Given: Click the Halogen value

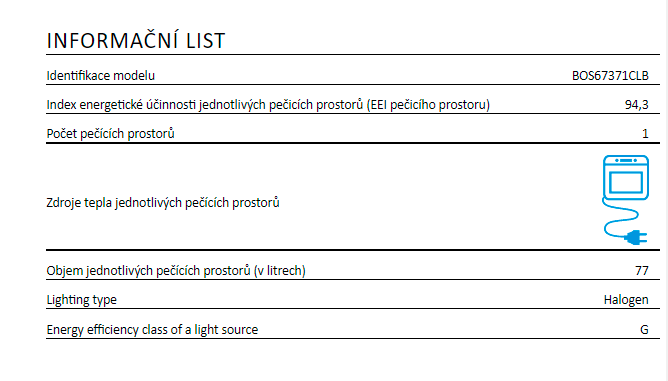Looking at the screenshot, I should (x=626, y=300).
